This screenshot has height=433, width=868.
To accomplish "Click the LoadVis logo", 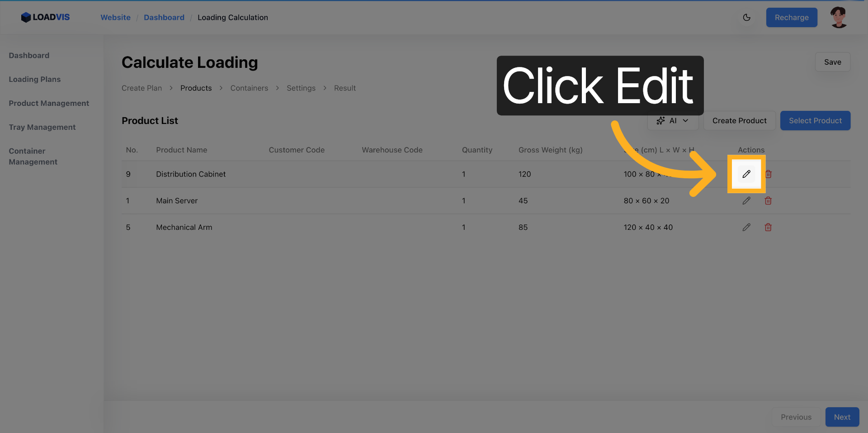I will click(x=45, y=17).
